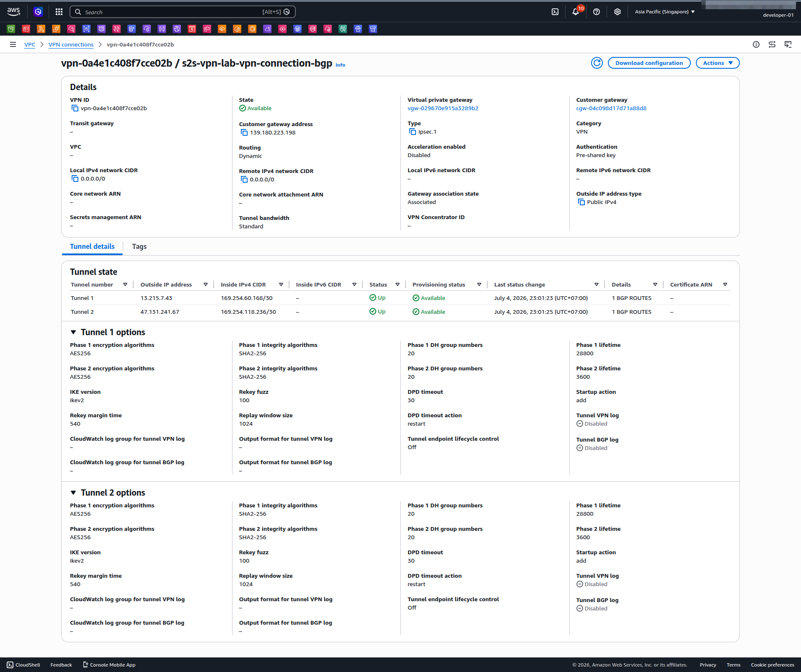Refresh the VPN connection details
The height and width of the screenshot is (672, 801).
597,63
